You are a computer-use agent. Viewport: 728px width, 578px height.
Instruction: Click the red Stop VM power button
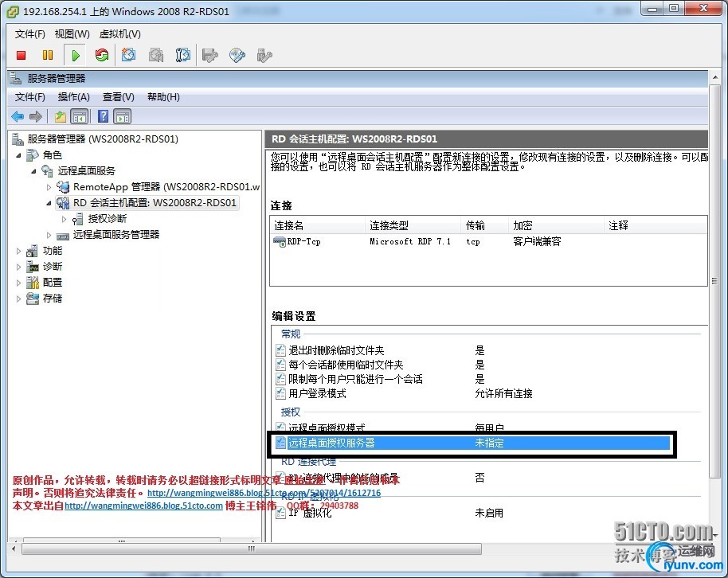tap(21, 55)
